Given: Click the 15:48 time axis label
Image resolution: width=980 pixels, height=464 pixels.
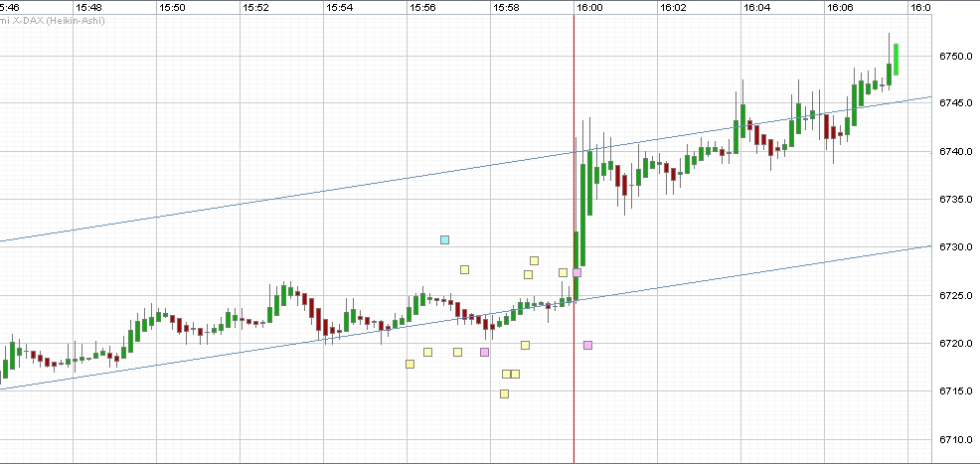Looking at the screenshot, I should [x=88, y=8].
